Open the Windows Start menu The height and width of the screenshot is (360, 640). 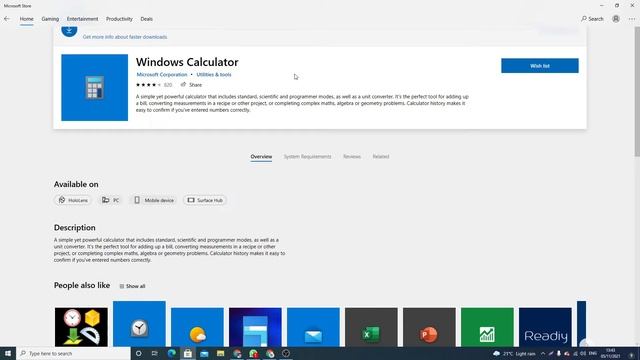click(8, 353)
